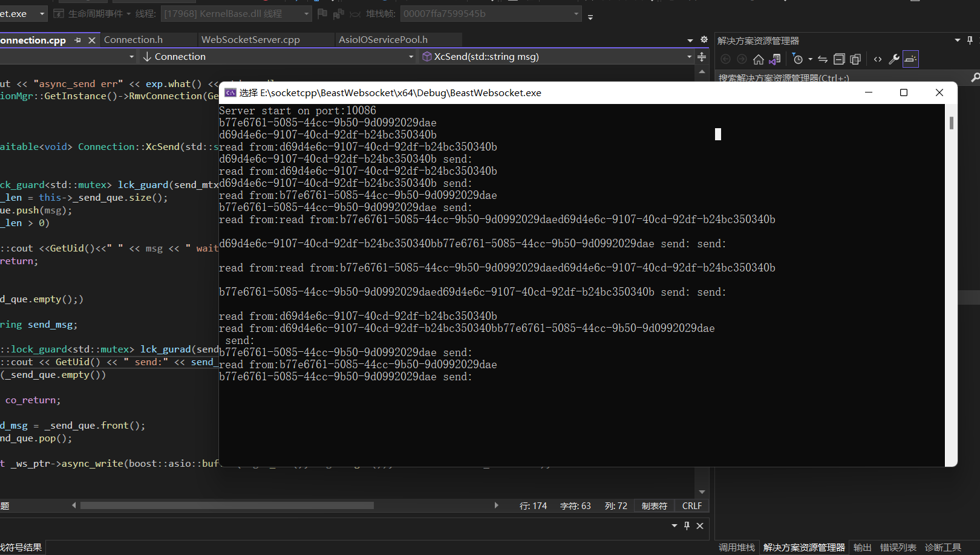Open the 错误列表 error list tab

898,548
